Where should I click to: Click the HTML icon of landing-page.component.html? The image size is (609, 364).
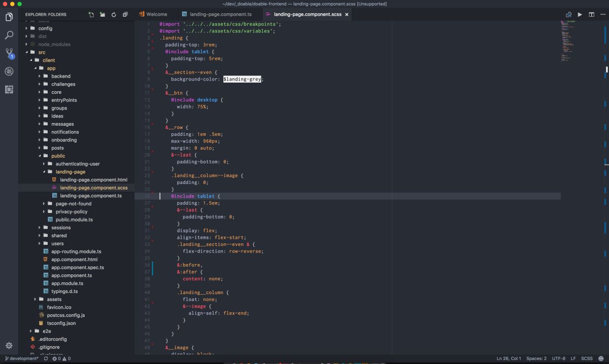click(54, 180)
